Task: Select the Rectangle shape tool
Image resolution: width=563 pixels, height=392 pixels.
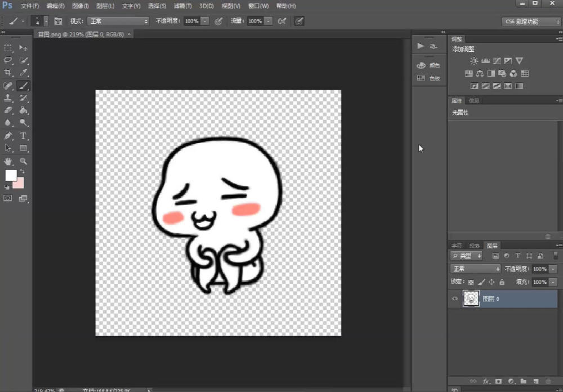Action: coord(23,148)
